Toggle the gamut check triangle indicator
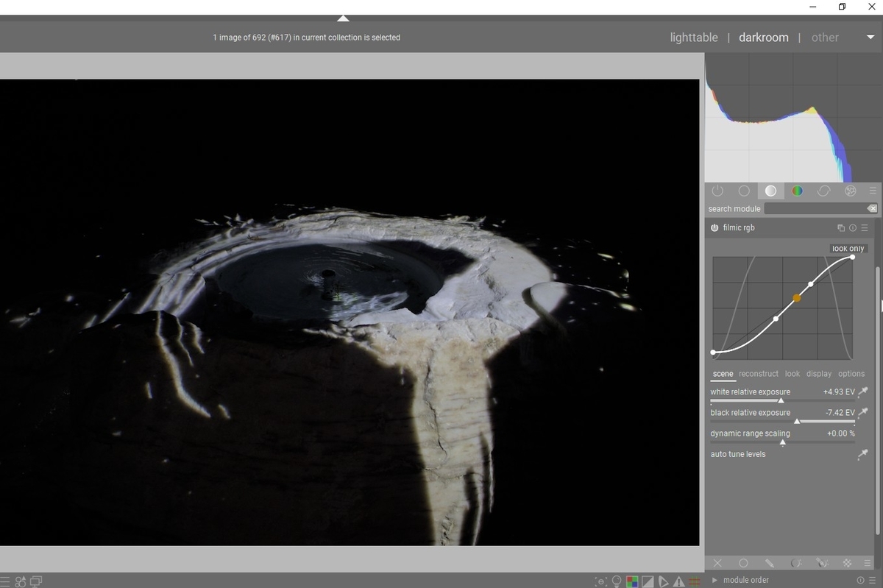The image size is (883, 588). coord(678,581)
